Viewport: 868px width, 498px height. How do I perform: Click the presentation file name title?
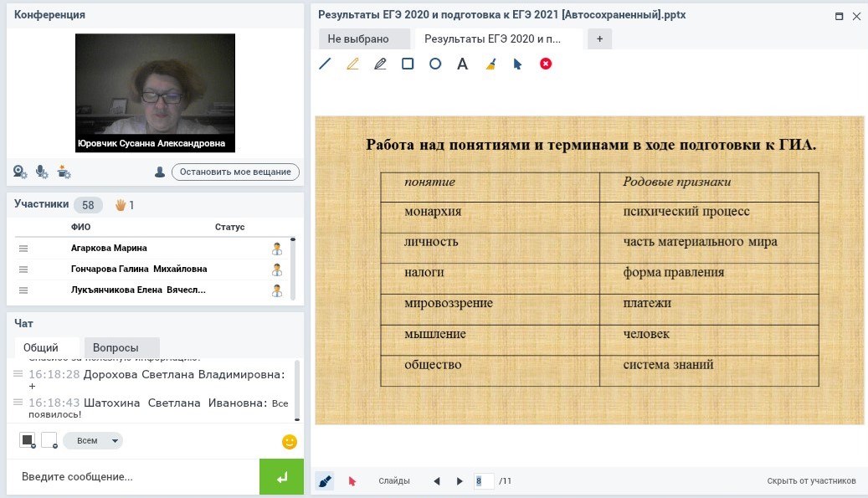502,15
